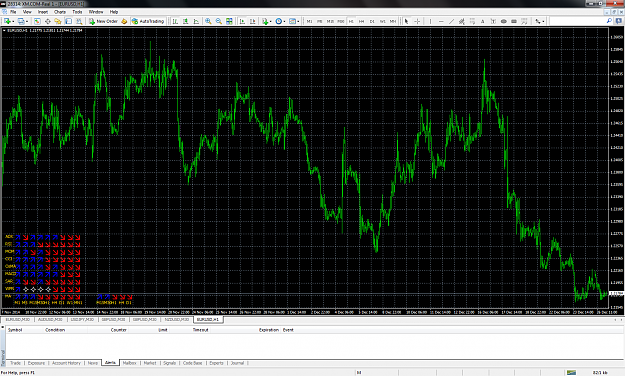The height and width of the screenshot is (376, 625).
Task: Click the Symbol column header
Action: click(15, 330)
